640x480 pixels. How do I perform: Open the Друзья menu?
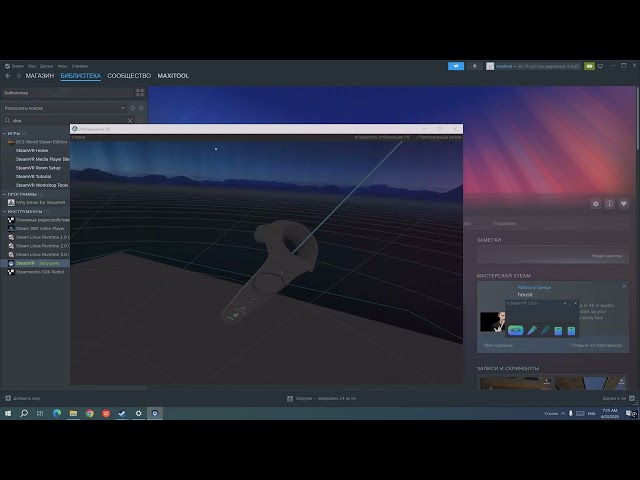pos(47,66)
